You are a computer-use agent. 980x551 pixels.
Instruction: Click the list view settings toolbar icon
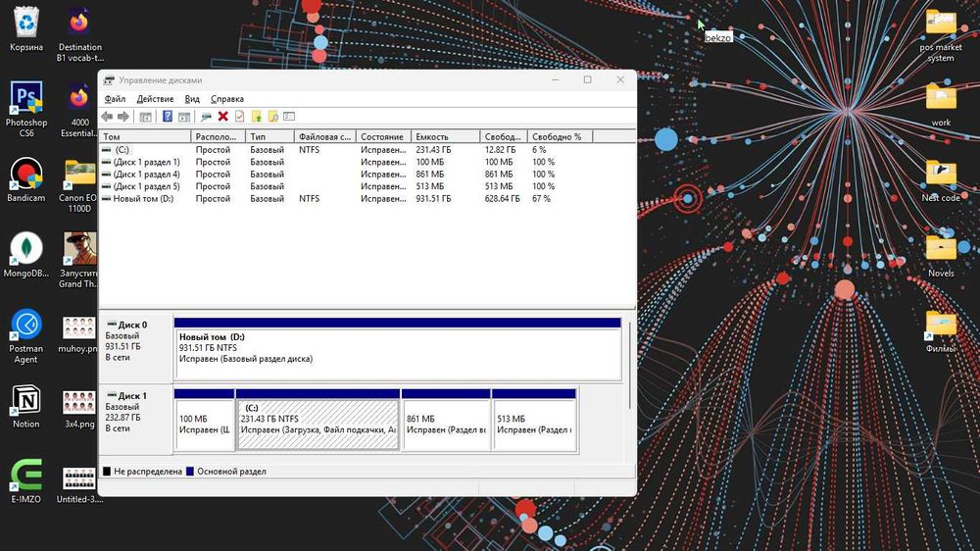pos(289,117)
